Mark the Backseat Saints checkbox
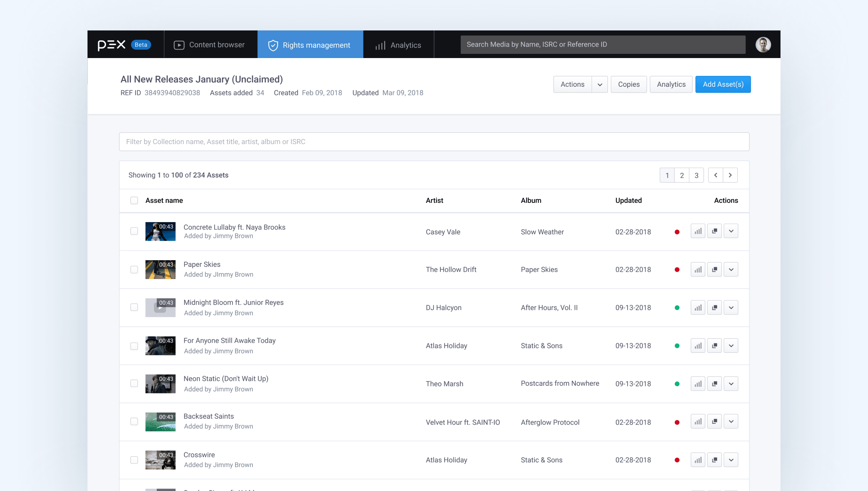Viewport: 868px width, 491px height. click(134, 422)
